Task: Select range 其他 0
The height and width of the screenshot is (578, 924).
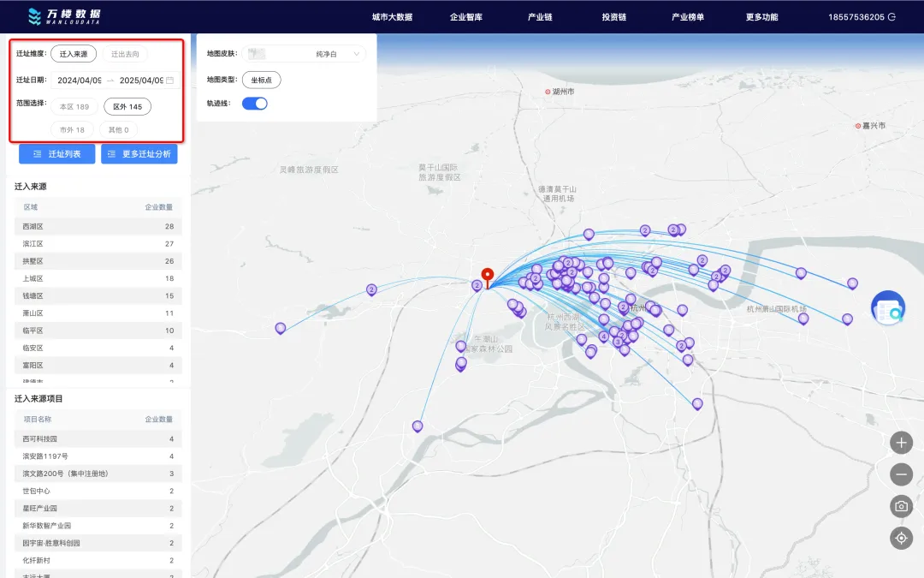Action: point(118,130)
